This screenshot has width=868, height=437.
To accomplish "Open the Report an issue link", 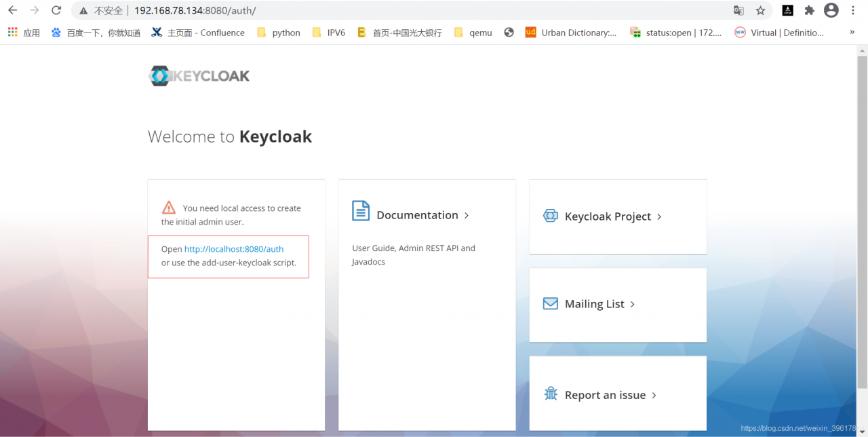I will (605, 395).
